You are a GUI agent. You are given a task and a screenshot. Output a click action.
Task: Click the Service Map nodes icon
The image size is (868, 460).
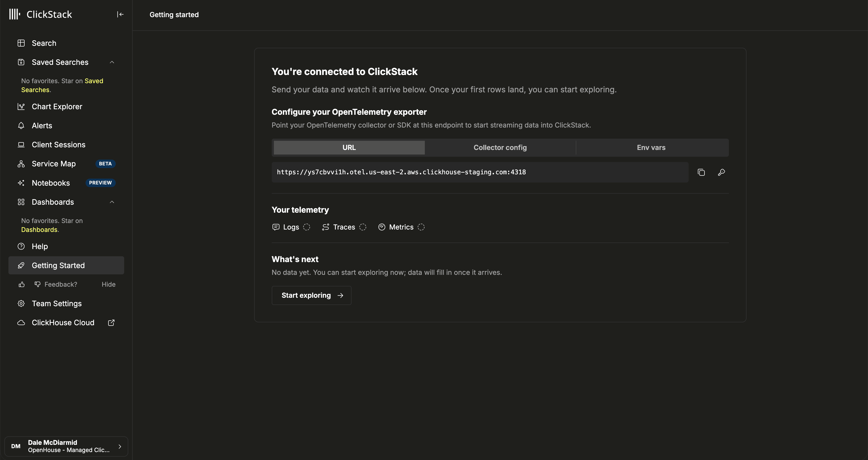pos(21,164)
